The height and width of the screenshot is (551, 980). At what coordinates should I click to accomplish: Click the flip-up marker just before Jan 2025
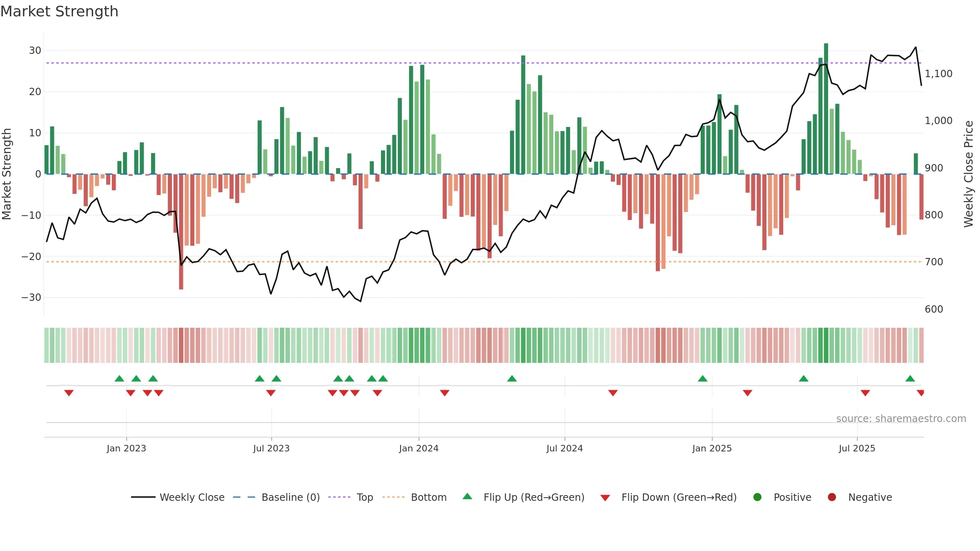click(703, 378)
